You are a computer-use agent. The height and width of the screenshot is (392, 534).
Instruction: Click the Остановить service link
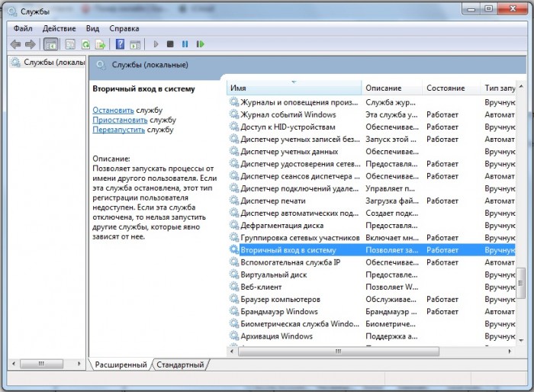pos(113,110)
